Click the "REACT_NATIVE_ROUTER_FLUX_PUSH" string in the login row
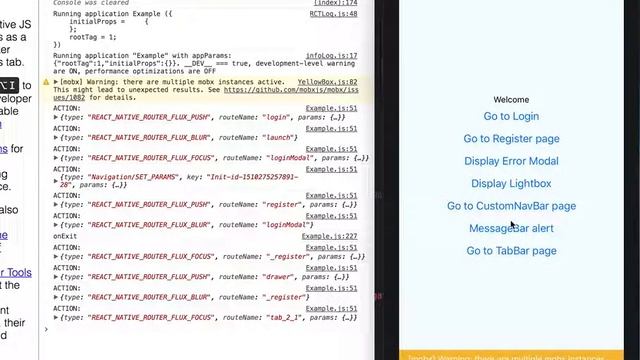Viewport: 640px width, 360px height. [x=149, y=117]
